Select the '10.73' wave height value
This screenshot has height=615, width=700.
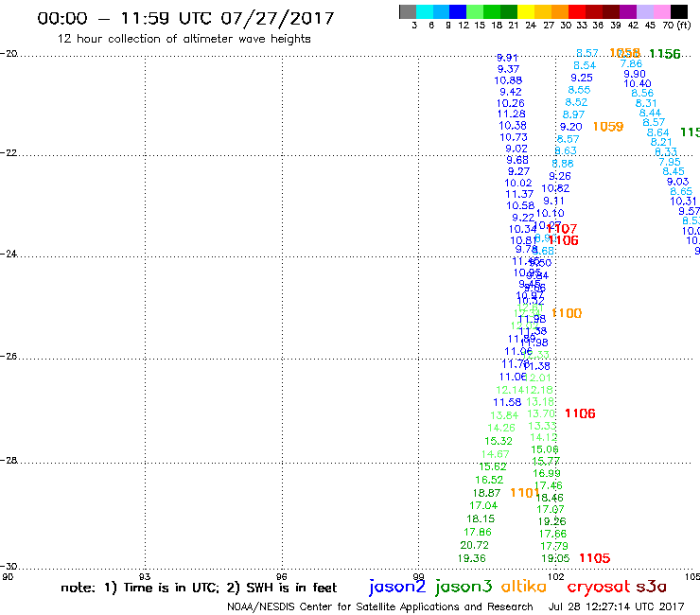click(x=514, y=137)
